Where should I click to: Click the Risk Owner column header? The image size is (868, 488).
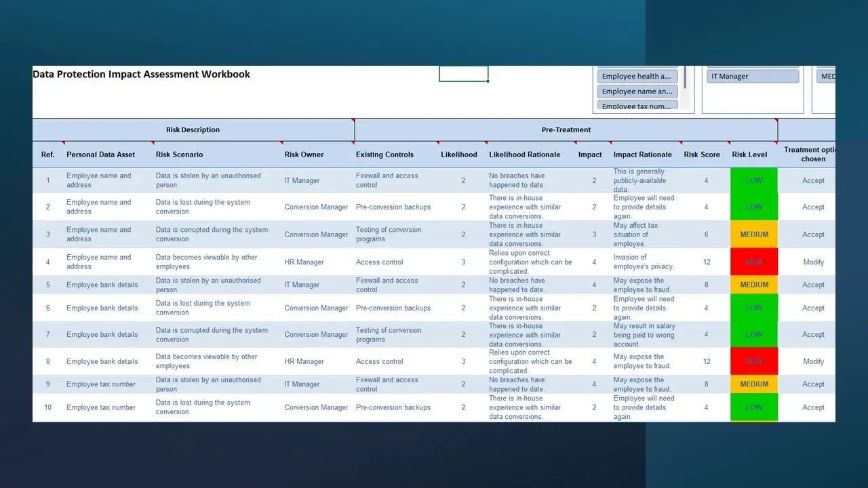click(x=304, y=155)
